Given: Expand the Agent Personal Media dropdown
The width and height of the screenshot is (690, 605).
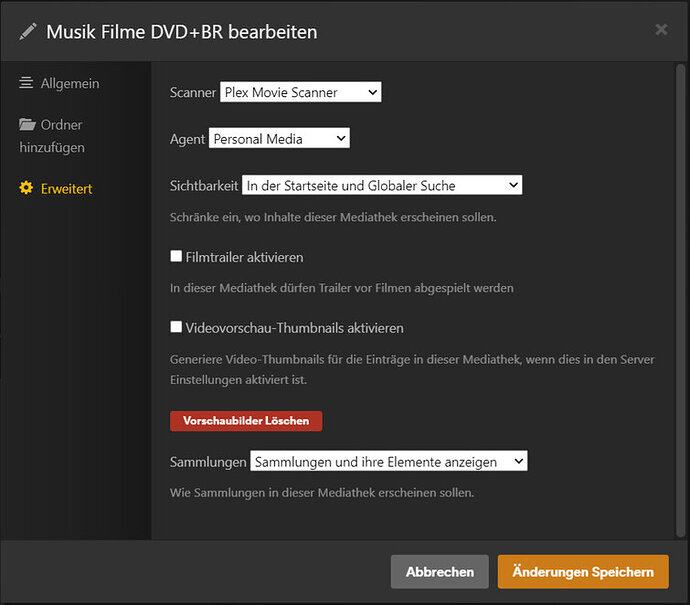Looking at the screenshot, I should pyautogui.click(x=279, y=139).
